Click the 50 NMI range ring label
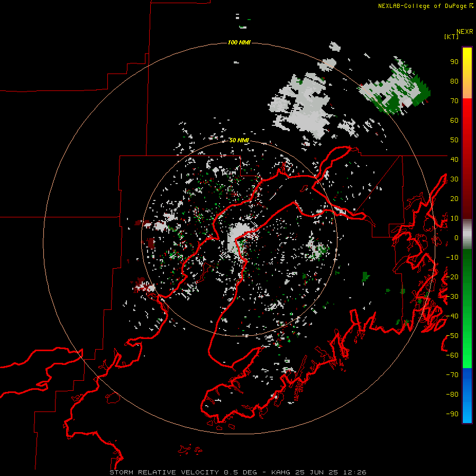This screenshot has height=476, width=476. tap(239, 140)
